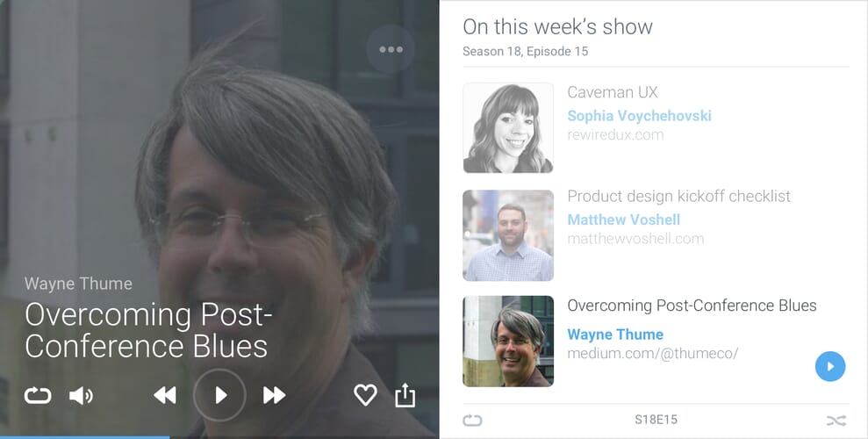Toggle repeat in the player controls
Viewport: 868px width, 439px height.
38,395
